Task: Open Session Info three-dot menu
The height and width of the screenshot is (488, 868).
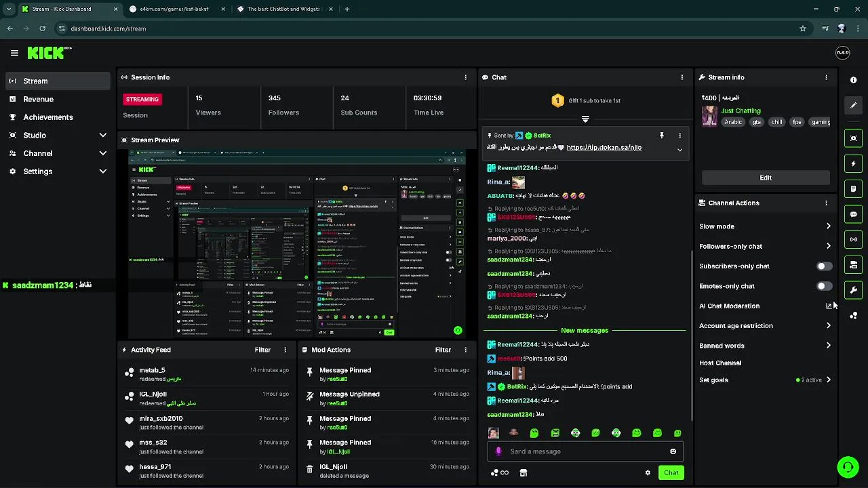Action: [x=465, y=77]
